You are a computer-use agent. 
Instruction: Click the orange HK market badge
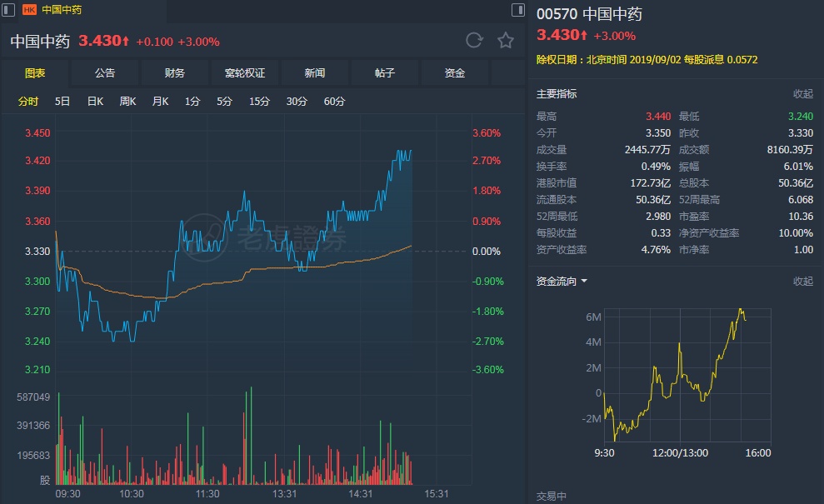pos(29,10)
